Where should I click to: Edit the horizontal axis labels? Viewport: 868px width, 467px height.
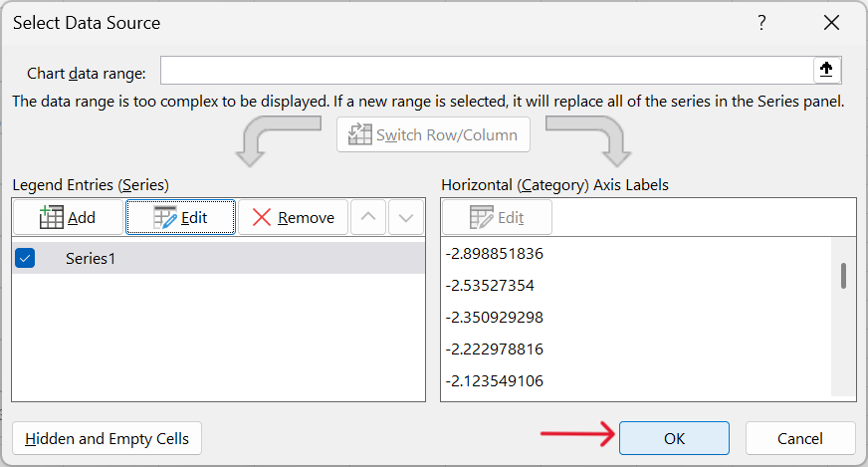[497, 217]
